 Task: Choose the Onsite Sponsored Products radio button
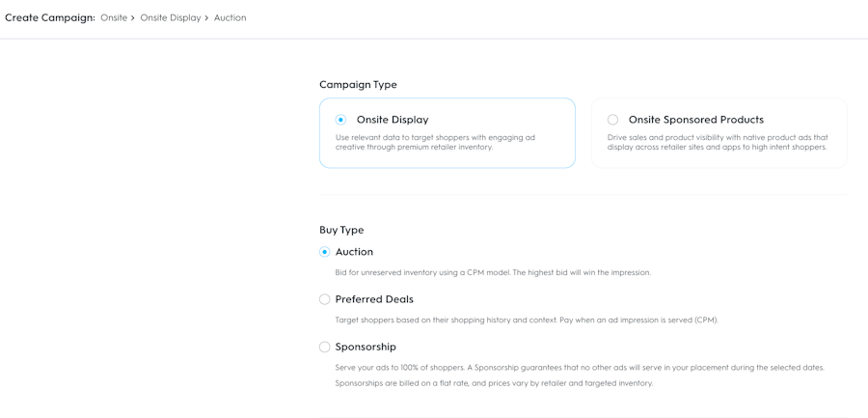tap(612, 120)
